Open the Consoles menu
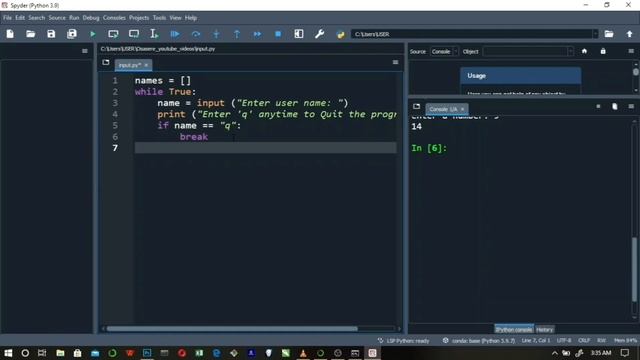 (114, 18)
